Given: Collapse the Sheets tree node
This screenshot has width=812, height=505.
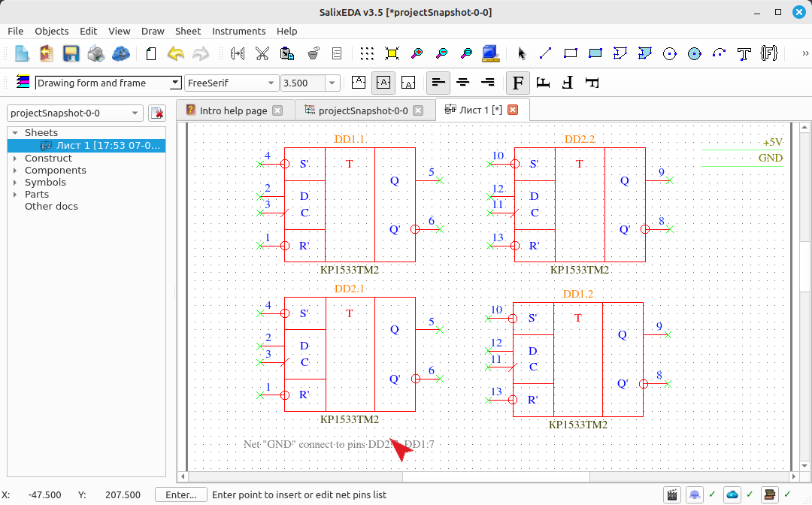Looking at the screenshot, I should tap(15, 133).
